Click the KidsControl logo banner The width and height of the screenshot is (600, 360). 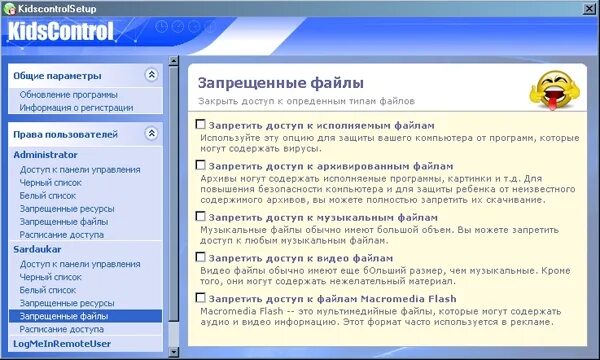(x=61, y=31)
